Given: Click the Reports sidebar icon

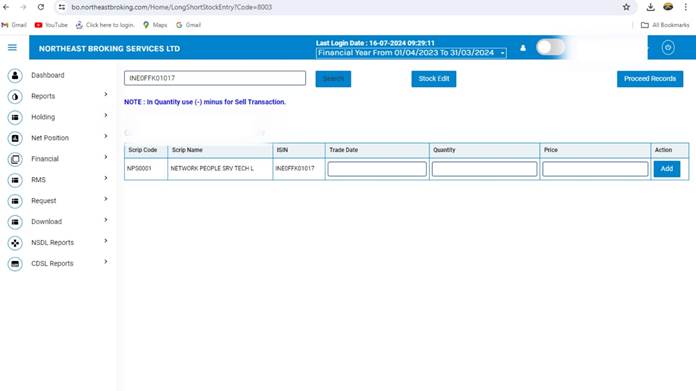Looking at the screenshot, I should point(15,97).
